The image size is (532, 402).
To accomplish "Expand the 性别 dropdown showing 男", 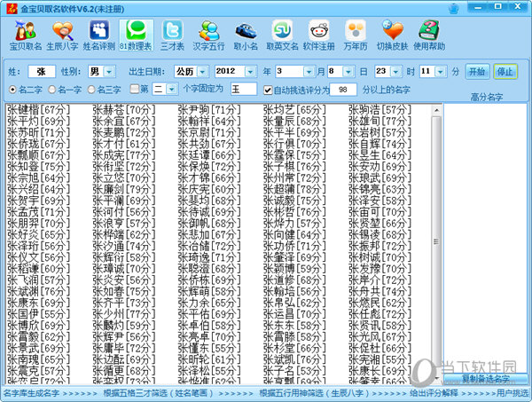I will pos(109,72).
